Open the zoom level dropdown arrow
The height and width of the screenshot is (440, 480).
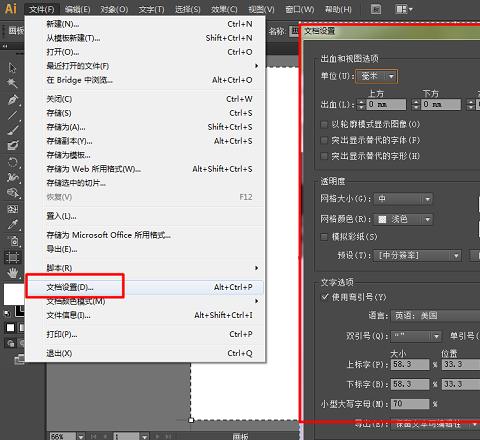pyautogui.click(x=81, y=436)
